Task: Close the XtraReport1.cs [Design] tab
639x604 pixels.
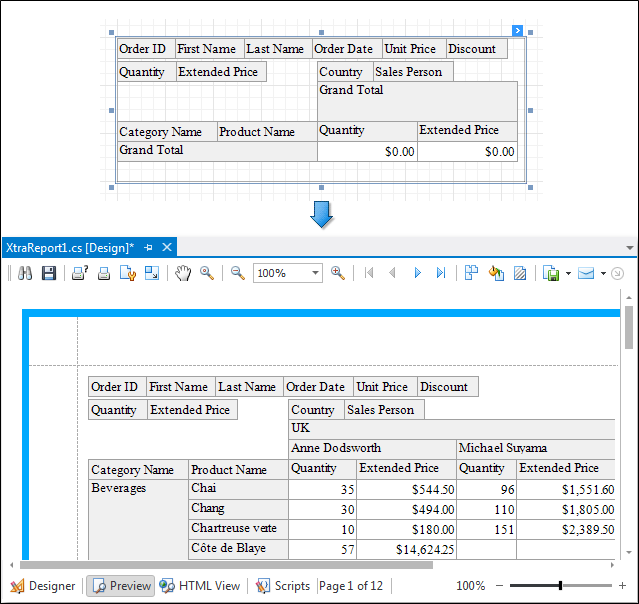Action: tap(167, 247)
